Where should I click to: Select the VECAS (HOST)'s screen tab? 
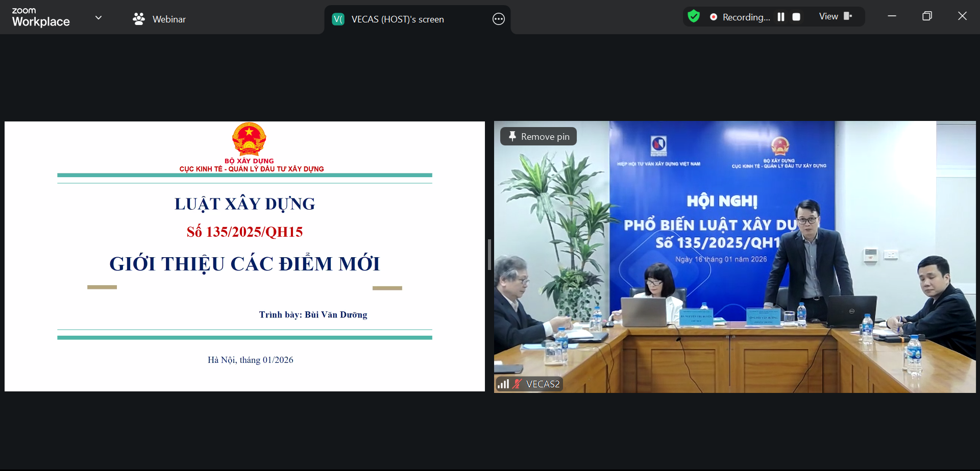coord(397,19)
